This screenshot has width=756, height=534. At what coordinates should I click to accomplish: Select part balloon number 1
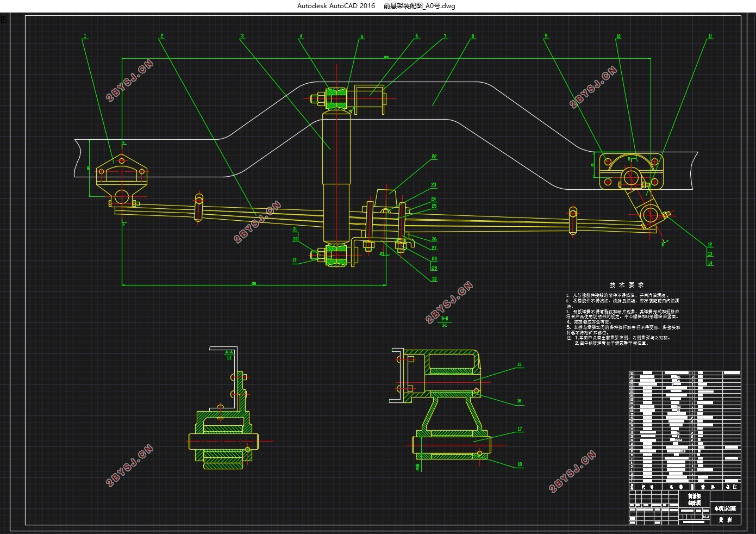click(x=85, y=36)
